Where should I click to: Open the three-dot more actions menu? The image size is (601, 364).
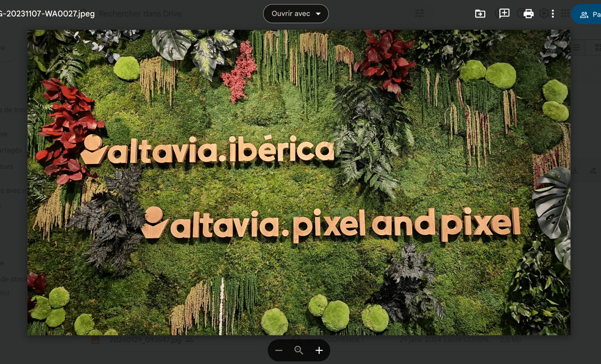click(552, 14)
